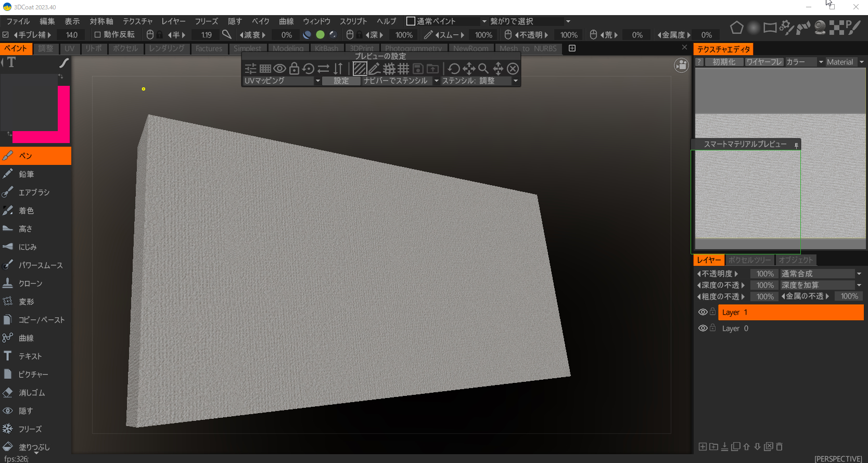Select the 塗りつぶし fill tool
Image resolution: width=868 pixels, height=463 pixels.
34,447
